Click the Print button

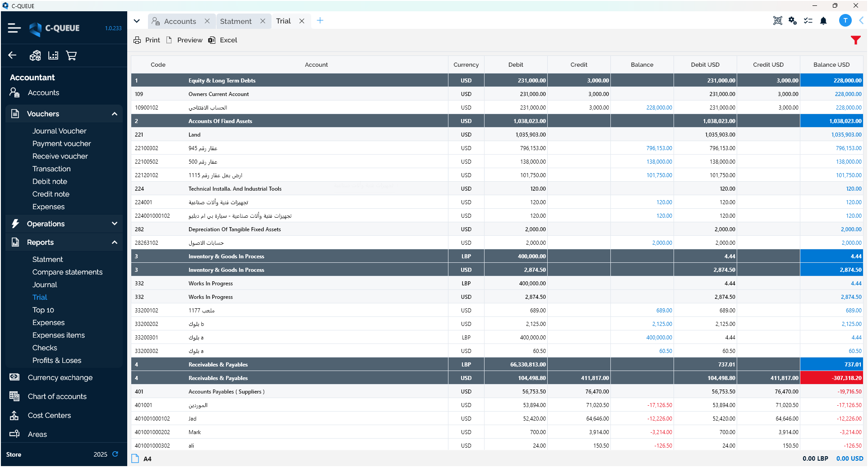pos(147,40)
